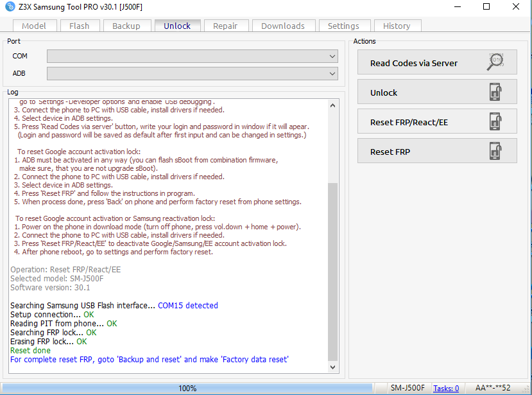Click 'Erasing FRP lock... OK' log line
532x395 pixels.
[49, 342]
